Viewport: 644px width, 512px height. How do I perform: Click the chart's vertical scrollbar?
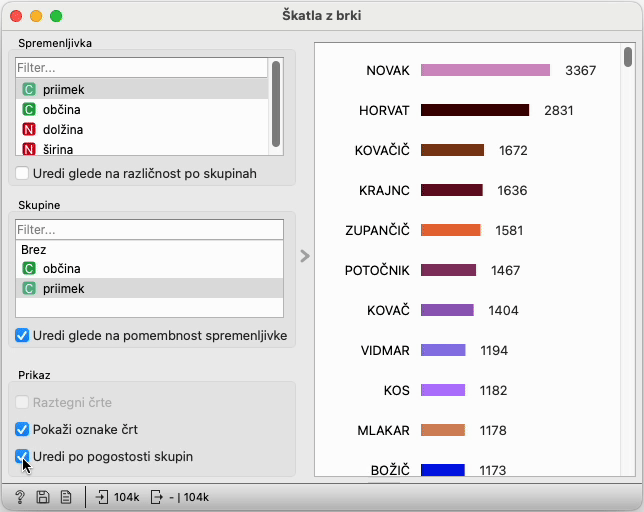coord(627,57)
